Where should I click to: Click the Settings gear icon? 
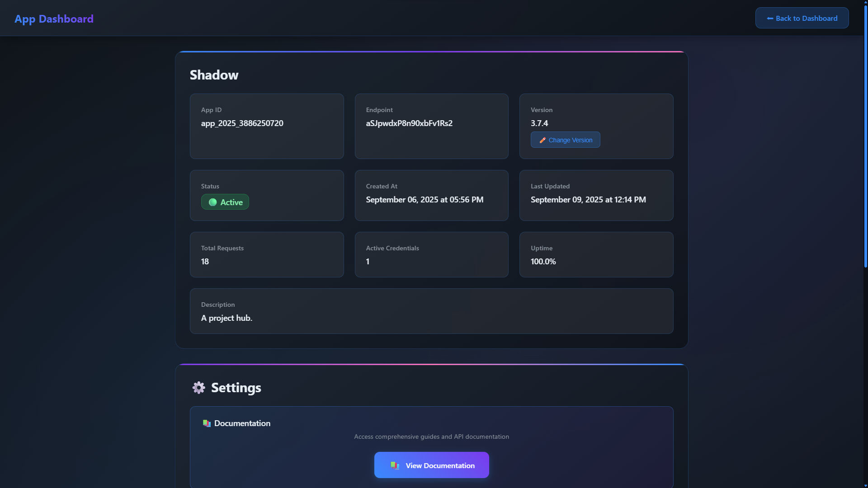click(x=198, y=388)
